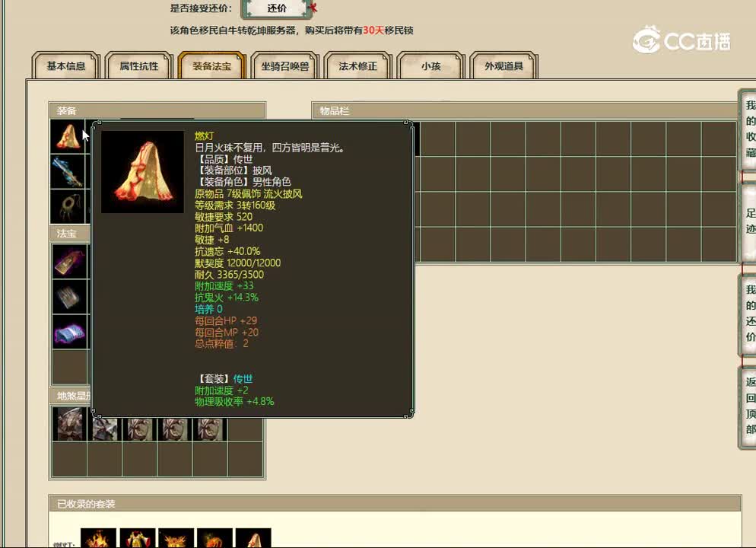Click the cloak icon in collected sets
Screen dimensions: 756x548
(x=253, y=538)
